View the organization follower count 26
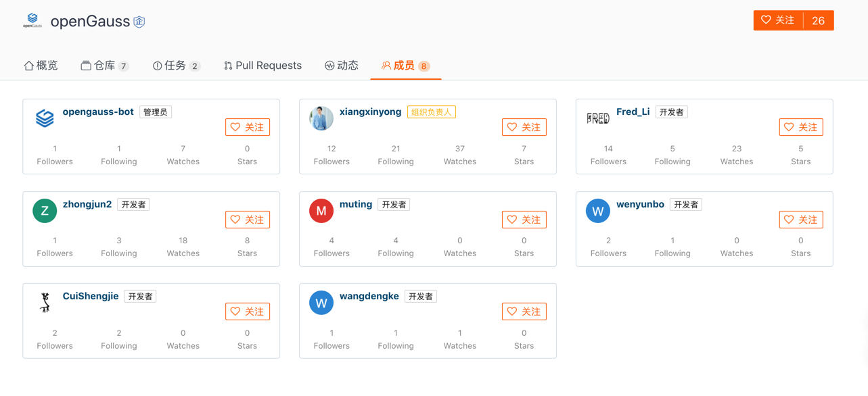The height and width of the screenshot is (396, 868). [x=818, y=20]
